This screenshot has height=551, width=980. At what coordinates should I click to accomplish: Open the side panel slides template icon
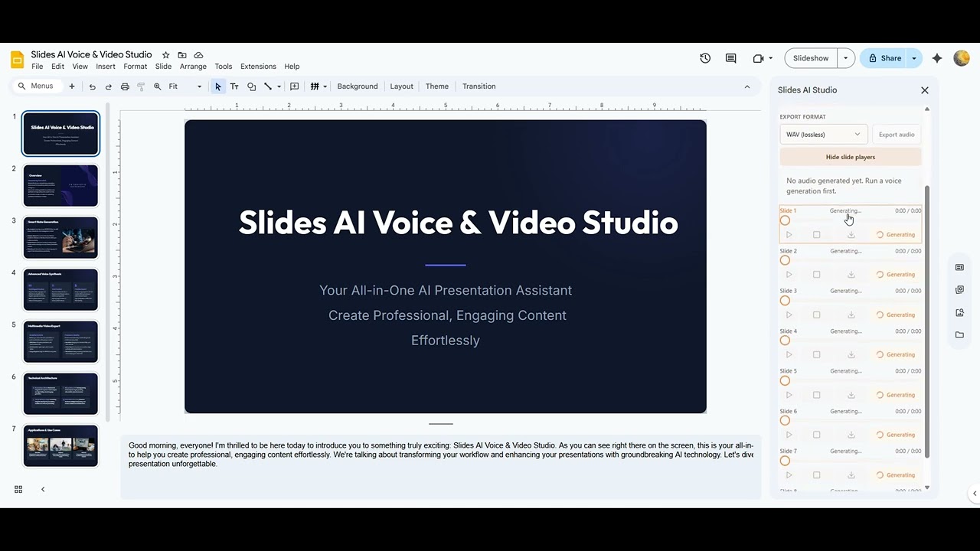coord(959,267)
